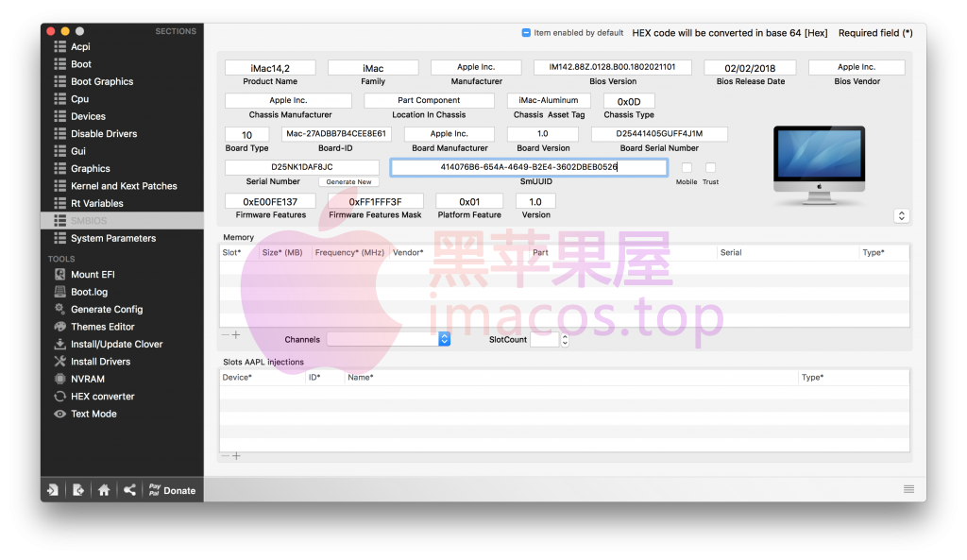The image size is (967, 560).
Task: Select the Graphics section
Action: click(x=122, y=168)
